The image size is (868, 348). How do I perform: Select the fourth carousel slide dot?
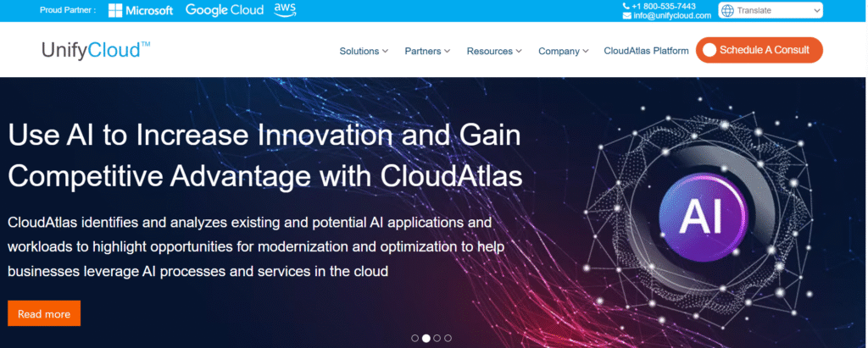click(448, 338)
